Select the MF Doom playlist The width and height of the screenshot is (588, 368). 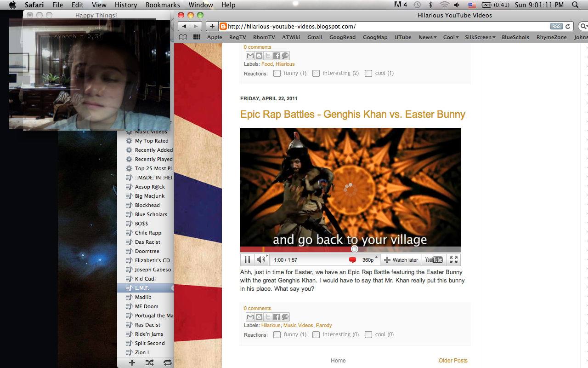(x=146, y=306)
